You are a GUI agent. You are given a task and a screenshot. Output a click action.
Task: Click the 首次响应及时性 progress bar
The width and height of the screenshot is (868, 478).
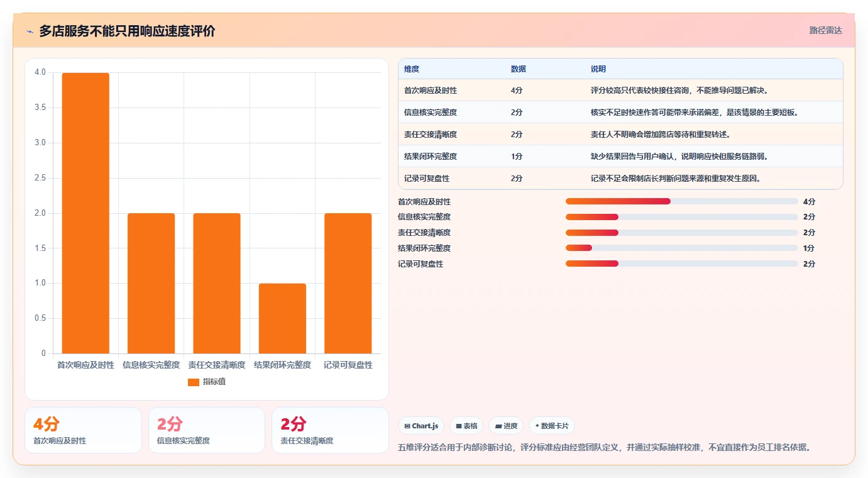682,201
